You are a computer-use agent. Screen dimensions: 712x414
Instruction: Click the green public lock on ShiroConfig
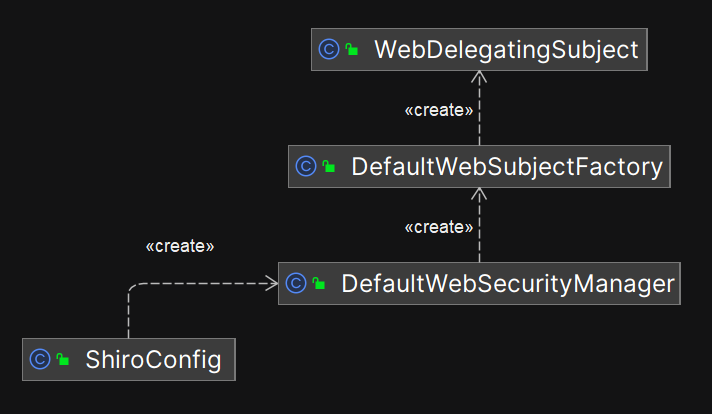[x=63, y=360]
